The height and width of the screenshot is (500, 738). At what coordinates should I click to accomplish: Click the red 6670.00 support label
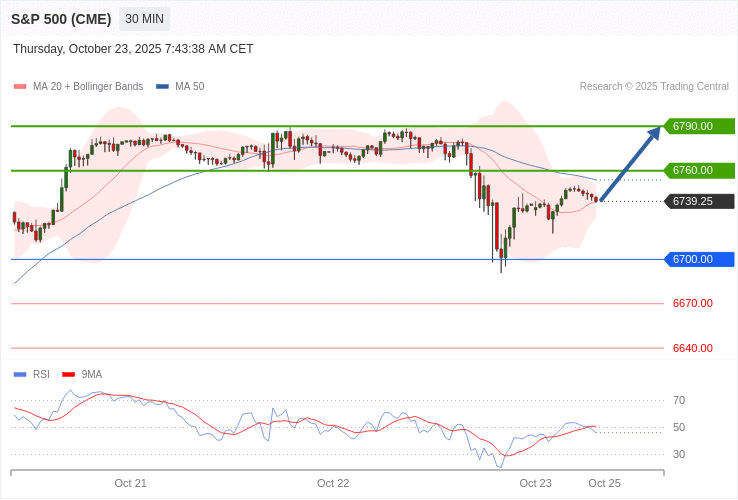[692, 303]
